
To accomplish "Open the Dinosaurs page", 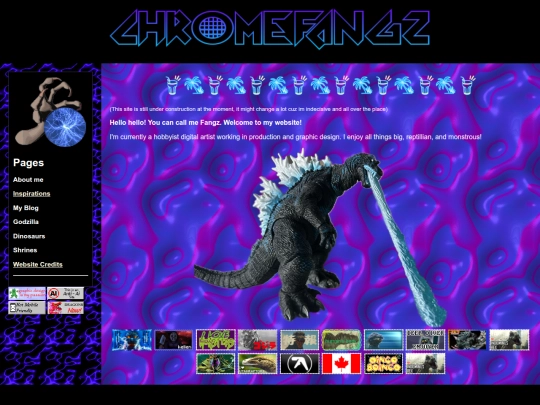I will point(29,236).
